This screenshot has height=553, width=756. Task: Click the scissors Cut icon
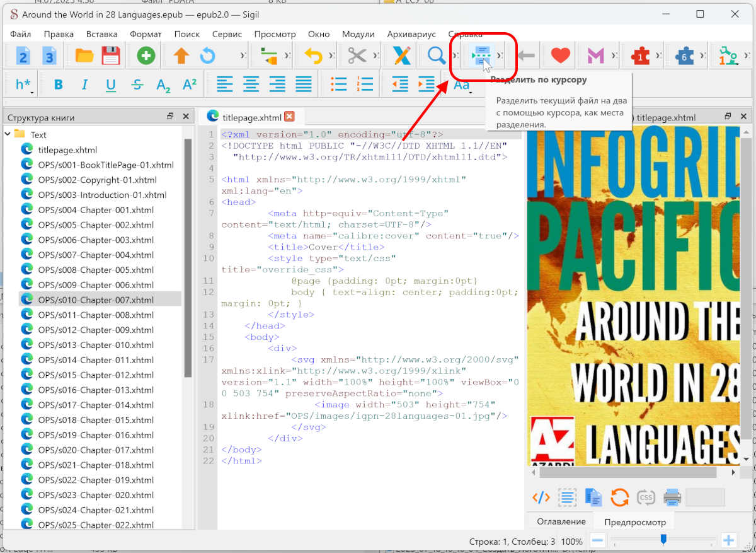[x=357, y=56]
